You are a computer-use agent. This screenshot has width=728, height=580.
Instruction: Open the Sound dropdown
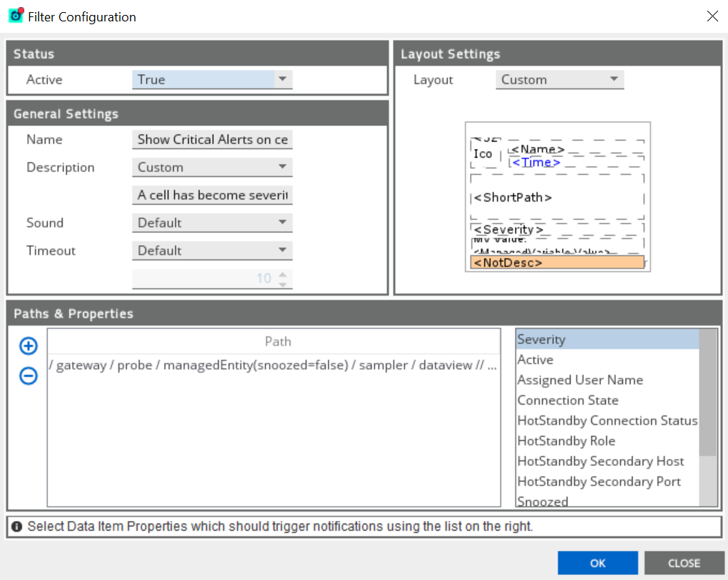click(212, 223)
